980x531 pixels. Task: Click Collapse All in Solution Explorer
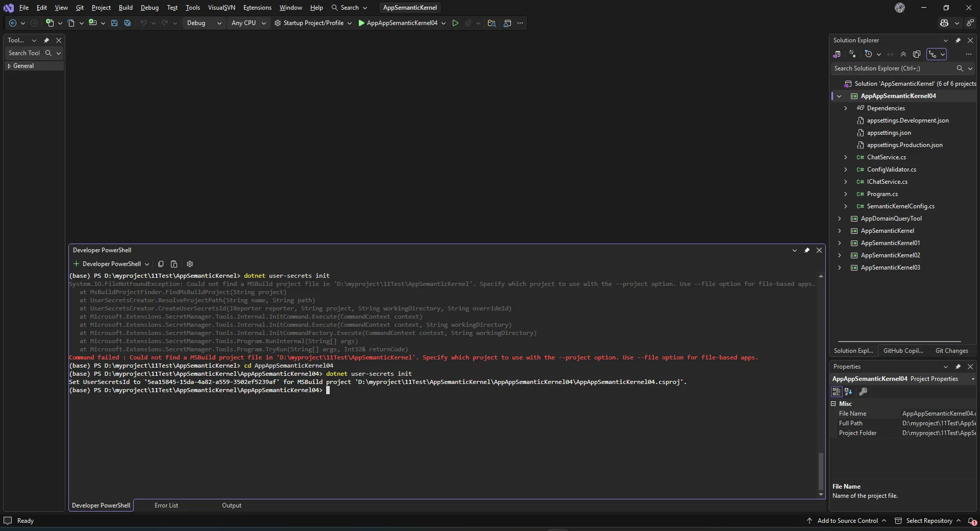903,54
